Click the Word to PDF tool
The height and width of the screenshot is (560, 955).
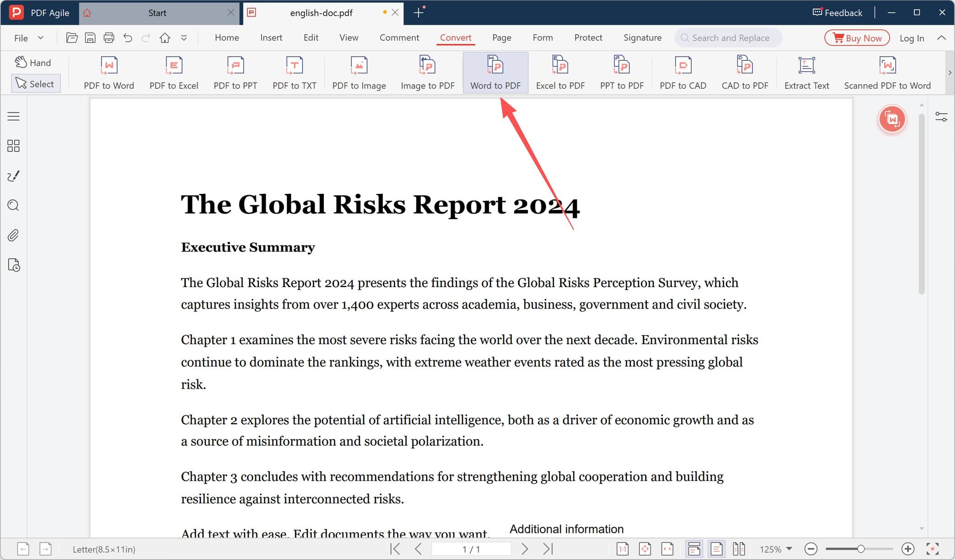(495, 73)
